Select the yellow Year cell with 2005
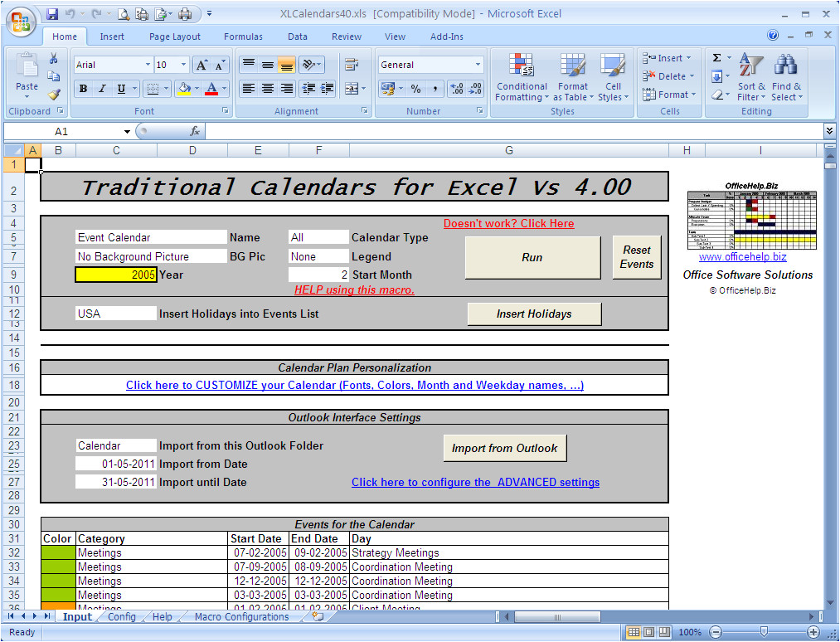 coord(116,275)
